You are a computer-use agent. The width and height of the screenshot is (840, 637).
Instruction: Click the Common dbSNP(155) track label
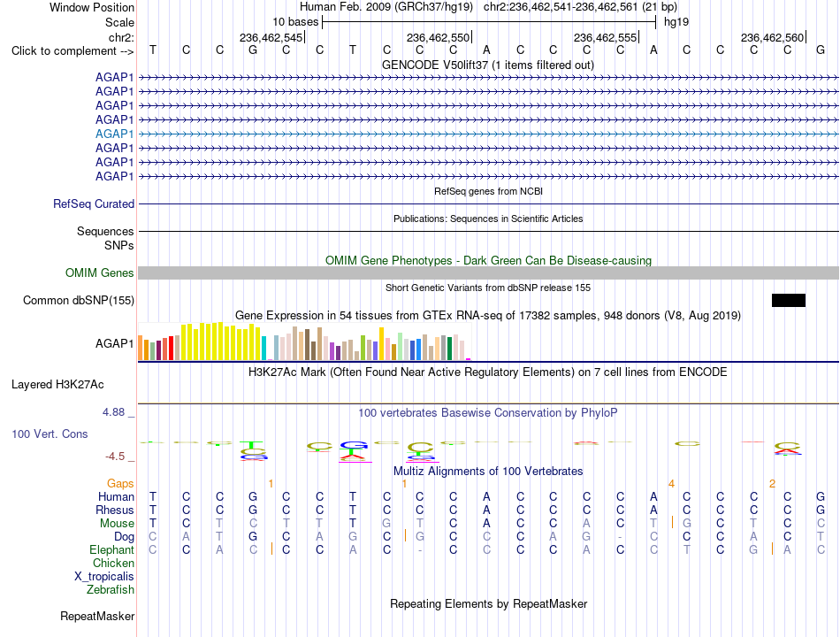click(x=78, y=300)
